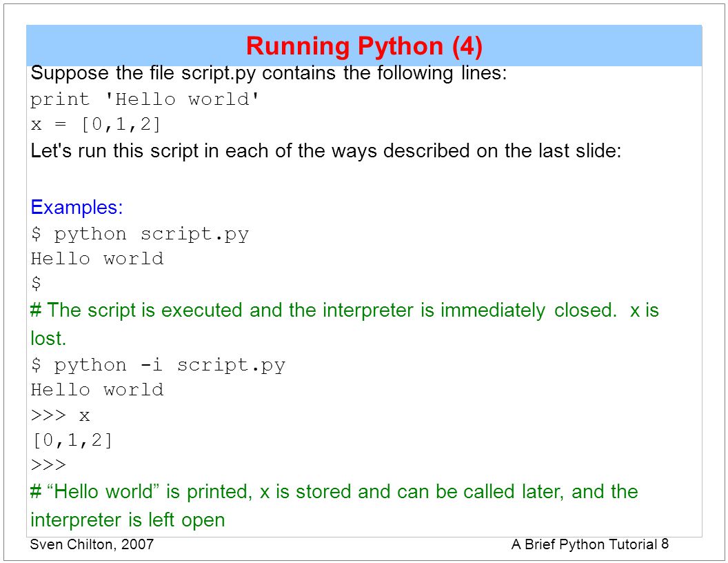Click the empty '>>>' prompt line
728x563 pixels.
(x=48, y=465)
